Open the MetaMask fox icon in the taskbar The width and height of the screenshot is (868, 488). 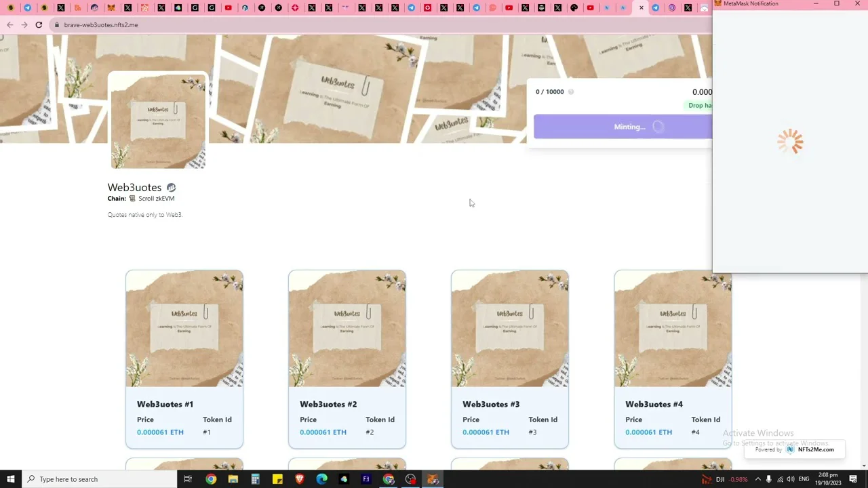point(433,479)
